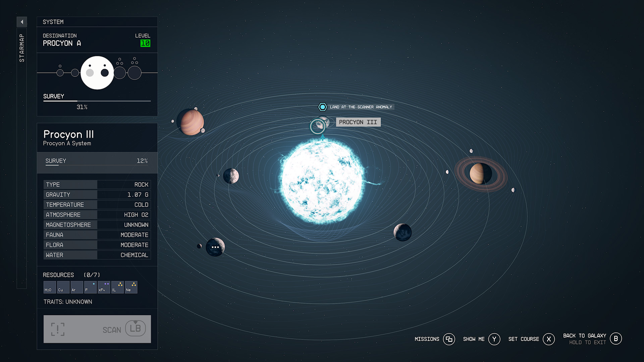This screenshot has width=644, height=362.
Task: Select the diagram planet adjacent to the white star with three moons
Action: (x=120, y=73)
